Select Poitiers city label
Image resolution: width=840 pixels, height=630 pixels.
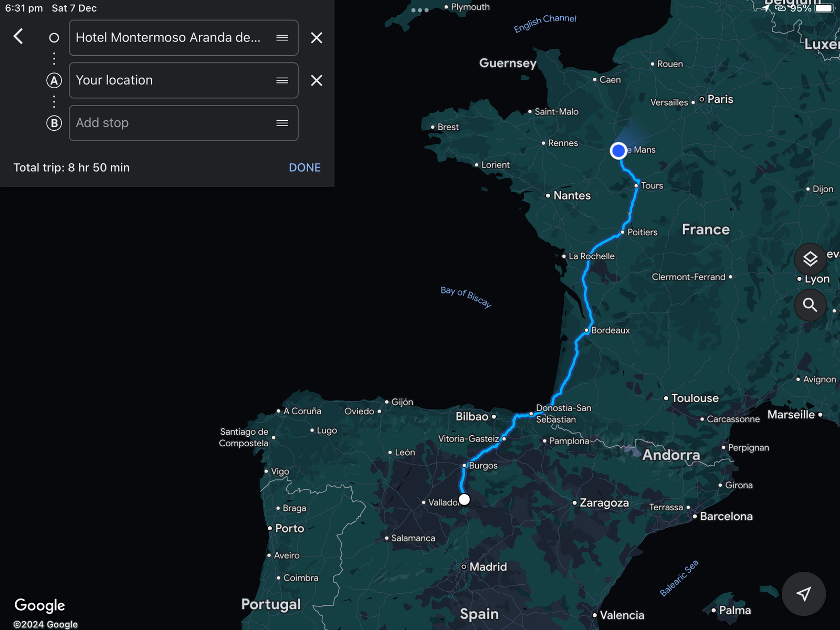tap(642, 232)
